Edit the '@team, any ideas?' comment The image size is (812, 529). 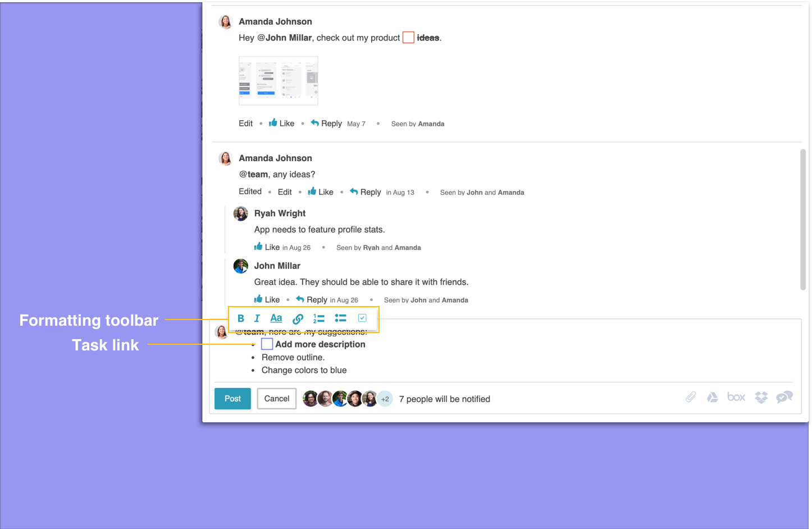(x=285, y=192)
